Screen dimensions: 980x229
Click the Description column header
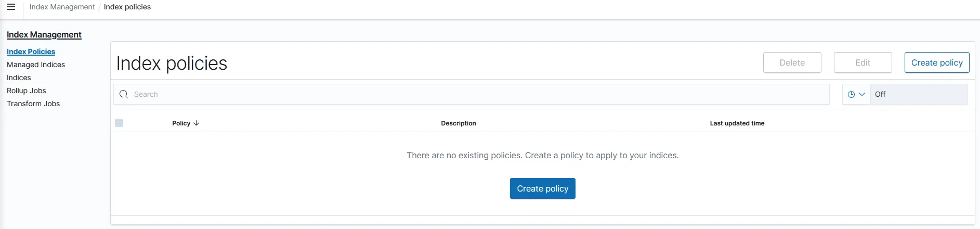click(x=458, y=123)
